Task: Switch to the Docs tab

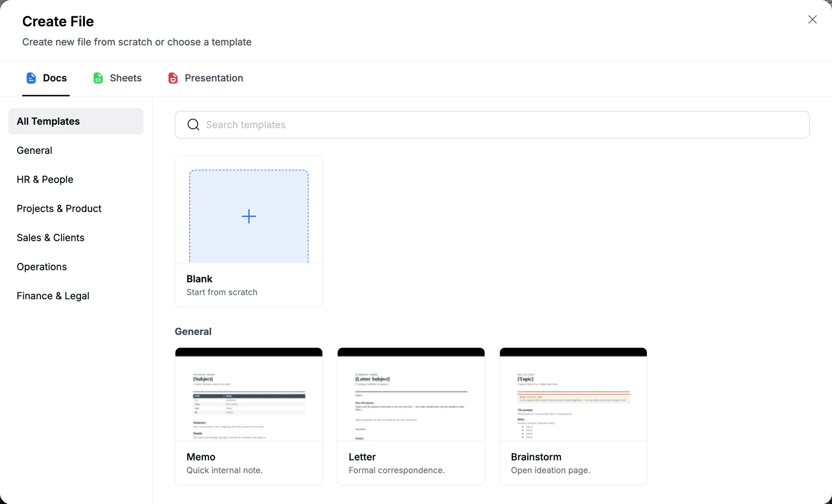Action: [x=46, y=78]
